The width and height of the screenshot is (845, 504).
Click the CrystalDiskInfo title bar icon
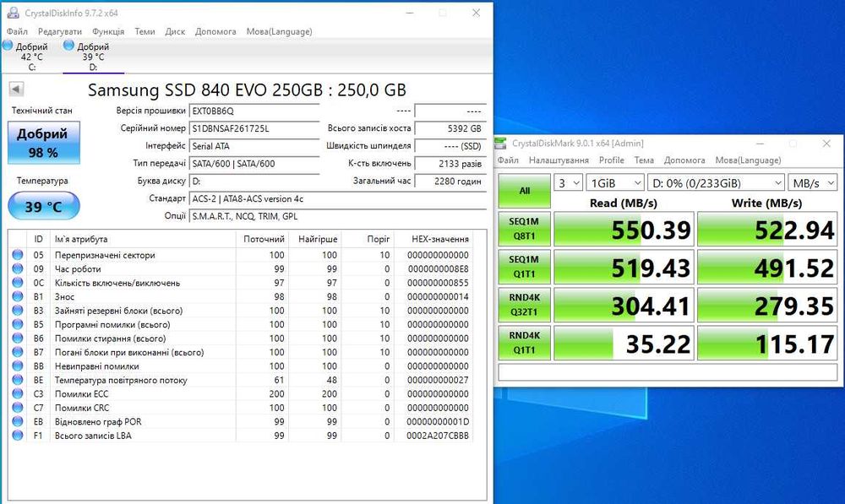[x=13, y=13]
